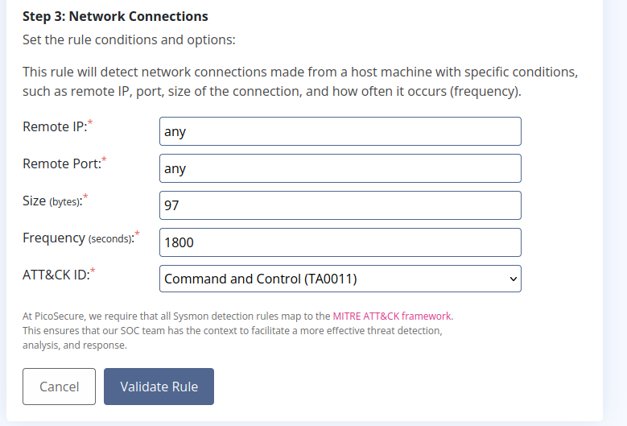Open the MITRE ATT&CK framework link

pyautogui.click(x=393, y=316)
